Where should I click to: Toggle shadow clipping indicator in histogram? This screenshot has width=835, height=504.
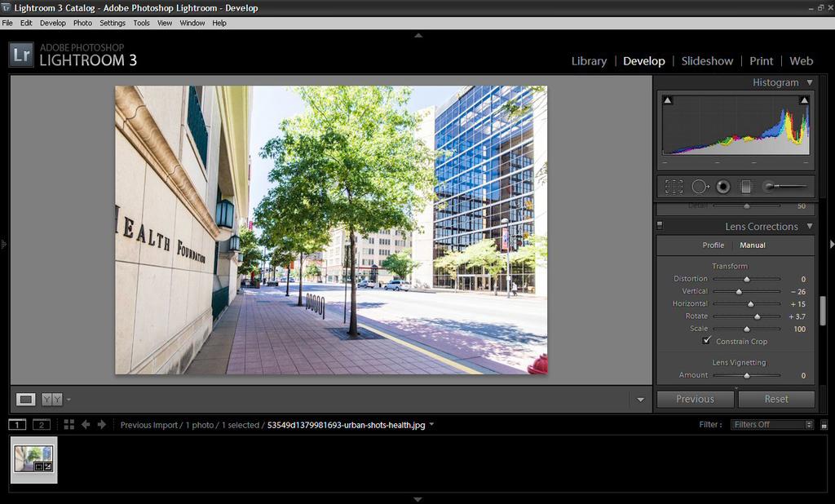pyautogui.click(x=668, y=100)
